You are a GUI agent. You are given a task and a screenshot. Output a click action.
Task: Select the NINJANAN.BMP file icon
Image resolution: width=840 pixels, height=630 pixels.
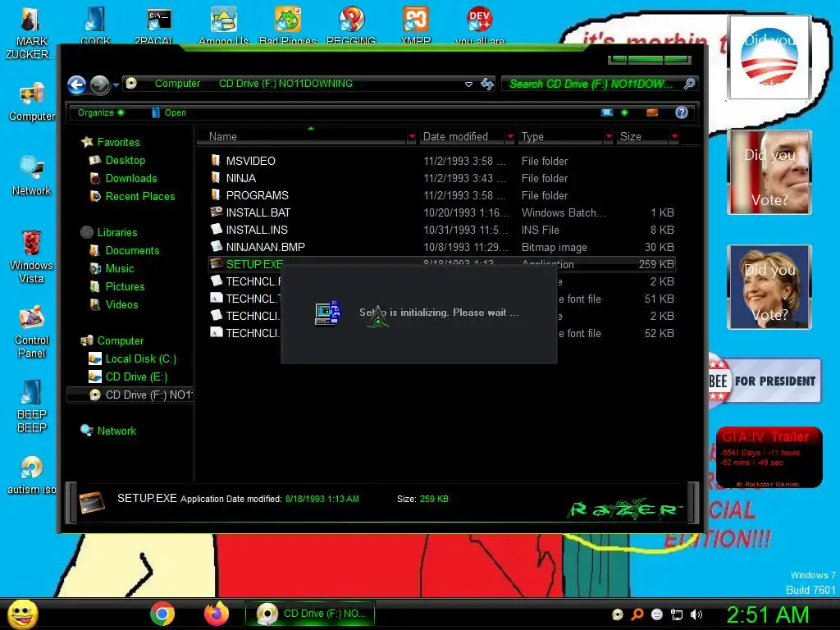[x=216, y=246]
